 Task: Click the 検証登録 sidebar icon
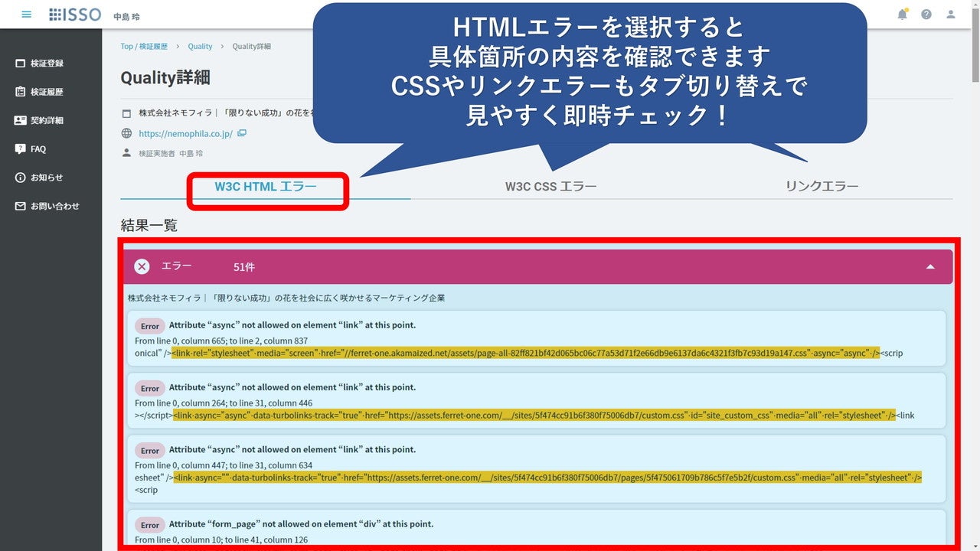(x=21, y=64)
